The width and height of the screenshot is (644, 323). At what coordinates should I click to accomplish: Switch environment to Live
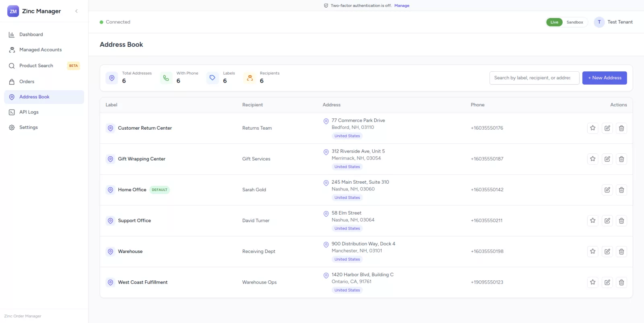coord(554,22)
